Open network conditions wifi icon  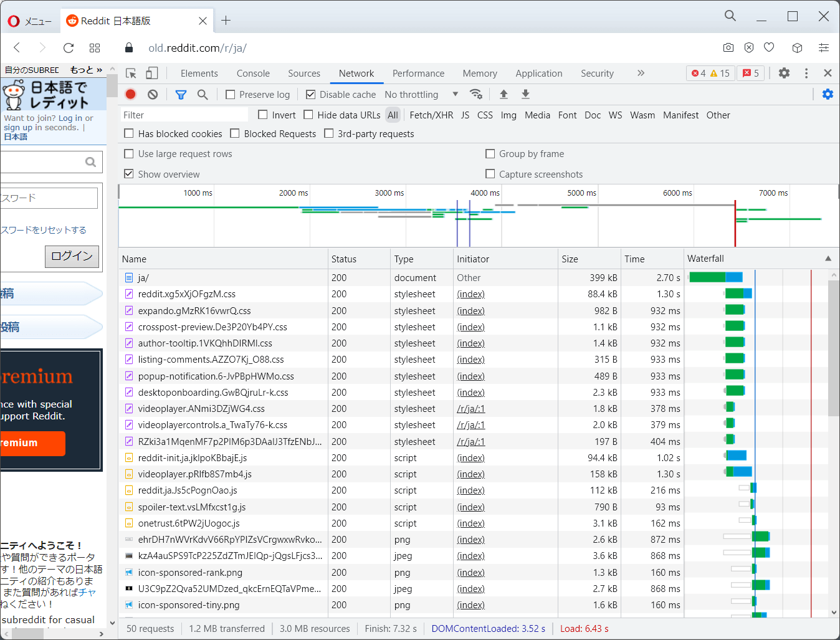click(476, 94)
